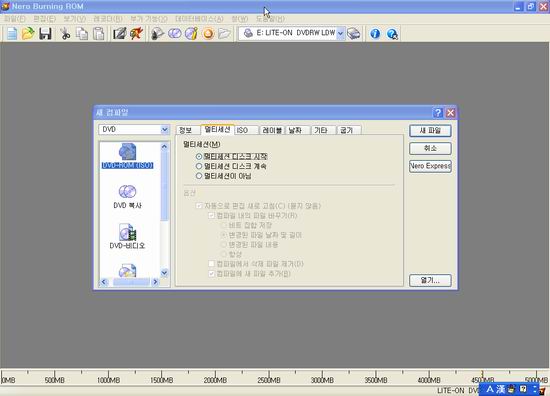
Task: Click the Save floppy disk icon
Action: click(45, 34)
